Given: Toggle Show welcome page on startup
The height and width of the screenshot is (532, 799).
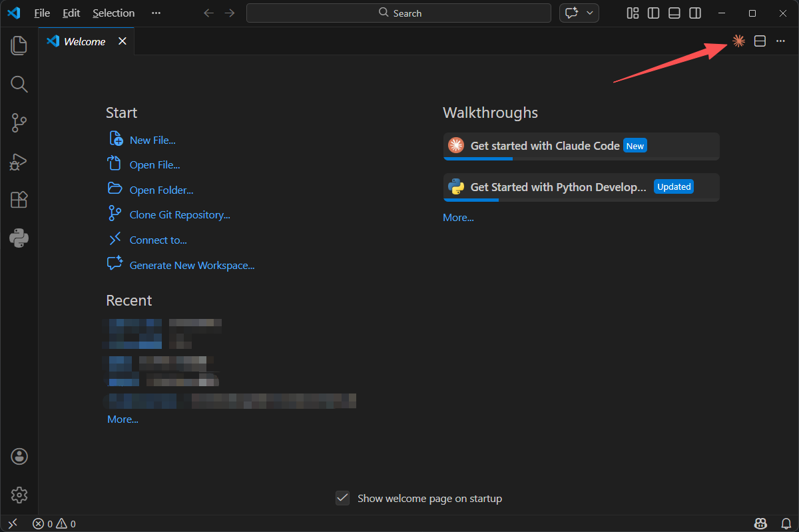Looking at the screenshot, I should pos(342,498).
